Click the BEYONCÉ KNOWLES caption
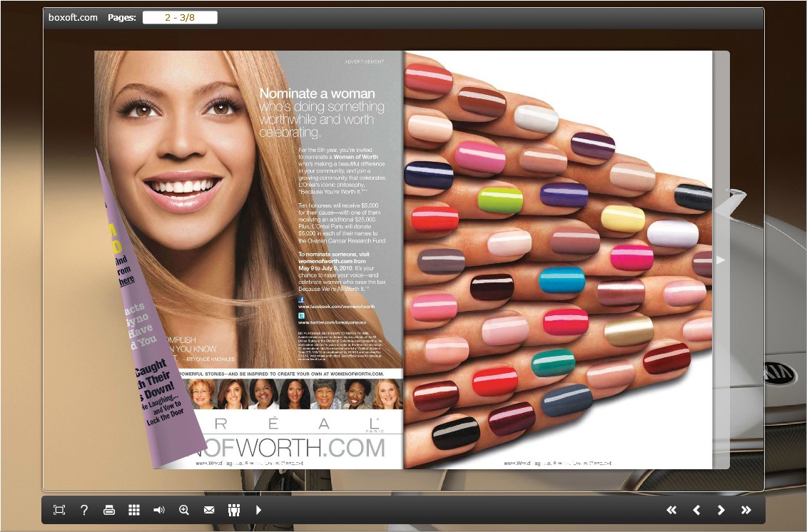Image resolution: width=807 pixels, height=532 pixels. 210,359
